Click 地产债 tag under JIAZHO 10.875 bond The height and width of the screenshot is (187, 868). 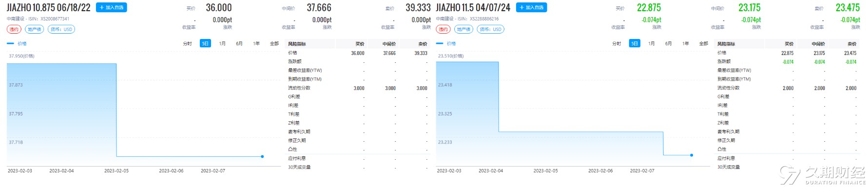click(x=34, y=29)
